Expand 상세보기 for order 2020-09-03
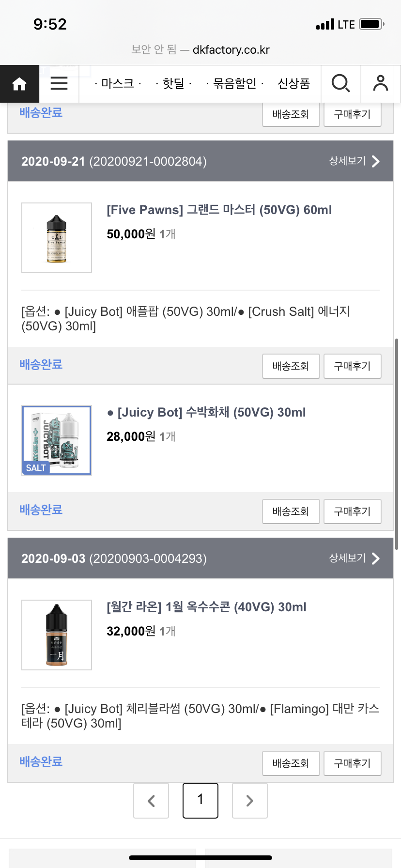The width and height of the screenshot is (401, 868). point(354,558)
